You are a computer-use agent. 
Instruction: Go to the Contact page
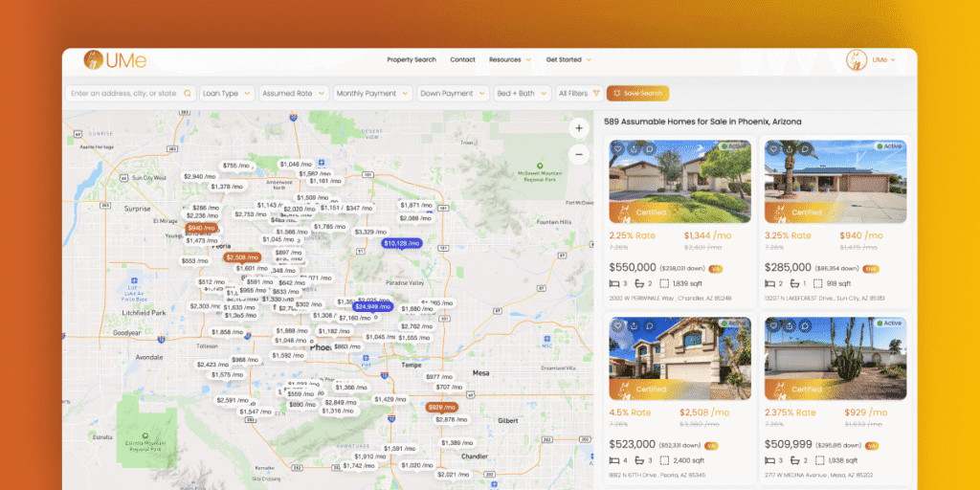click(462, 59)
